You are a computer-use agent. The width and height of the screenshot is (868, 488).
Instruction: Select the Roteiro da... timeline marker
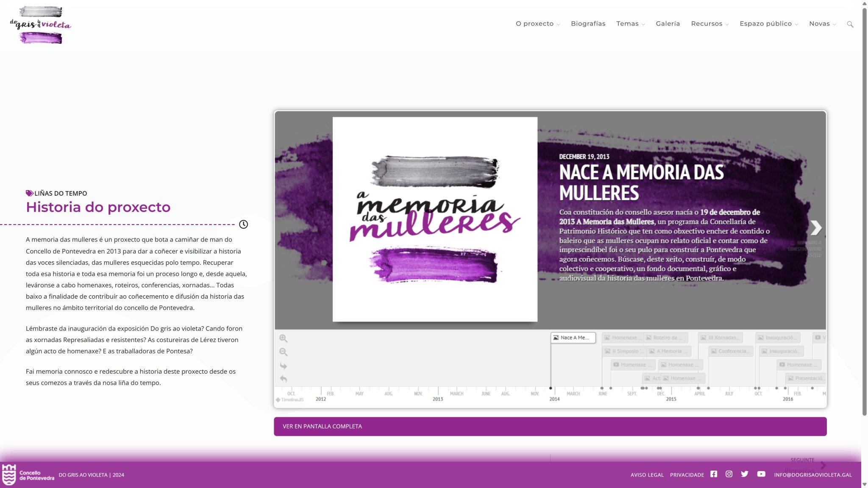point(666,338)
